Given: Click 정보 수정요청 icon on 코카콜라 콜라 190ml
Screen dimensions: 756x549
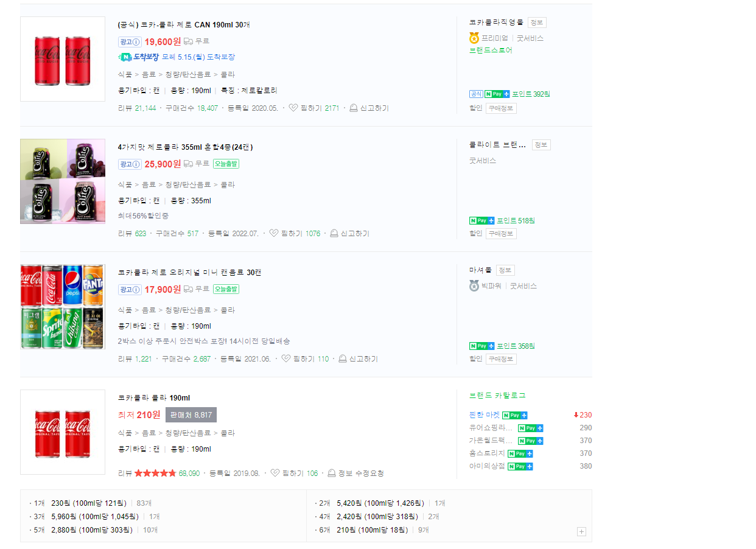Looking at the screenshot, I should [332, 473].
